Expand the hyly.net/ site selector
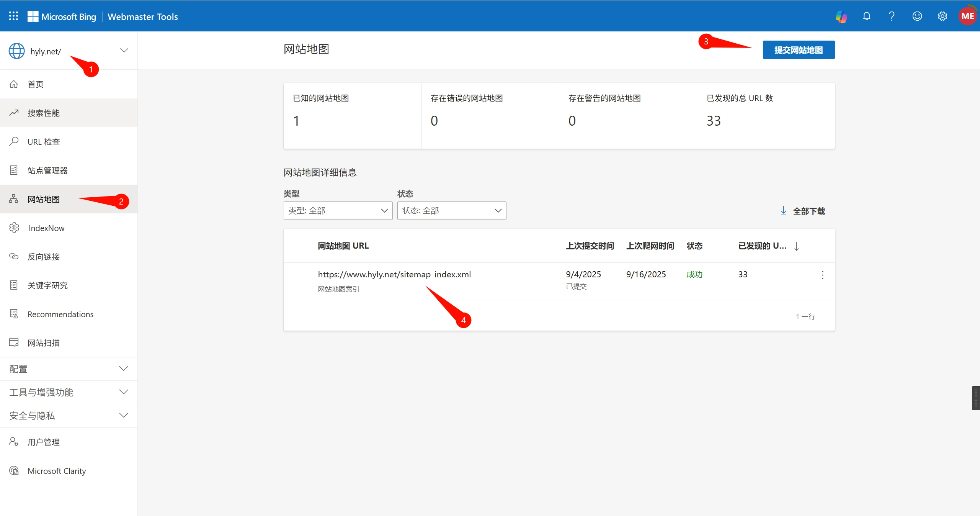This screenshot has width=980, height=516. click(124, 51)
